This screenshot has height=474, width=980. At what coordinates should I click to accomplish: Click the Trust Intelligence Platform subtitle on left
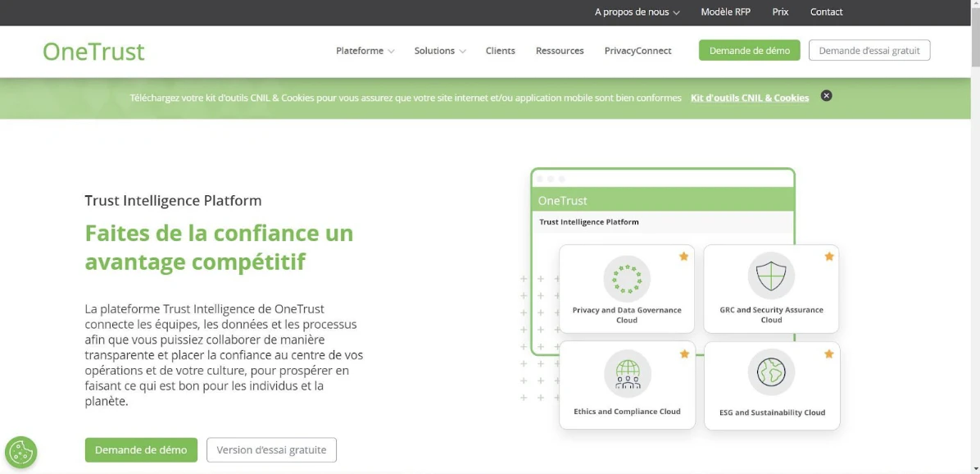coord(173,201)
